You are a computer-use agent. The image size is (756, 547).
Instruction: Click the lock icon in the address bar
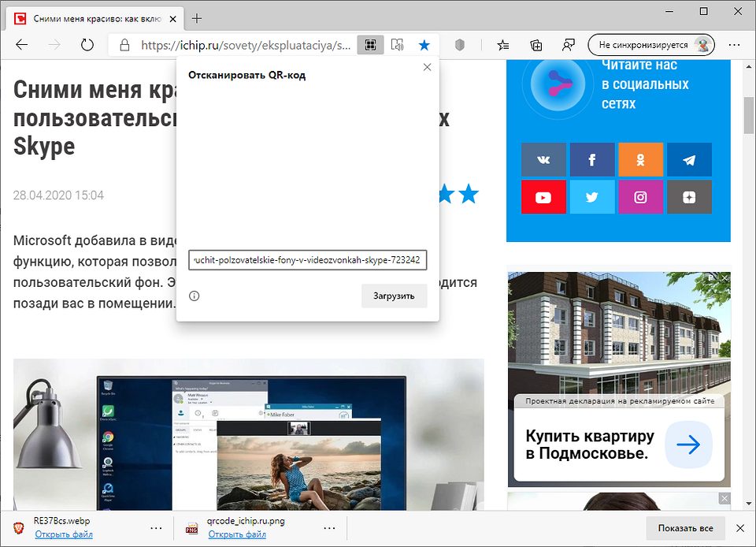(x=125, y=45)
